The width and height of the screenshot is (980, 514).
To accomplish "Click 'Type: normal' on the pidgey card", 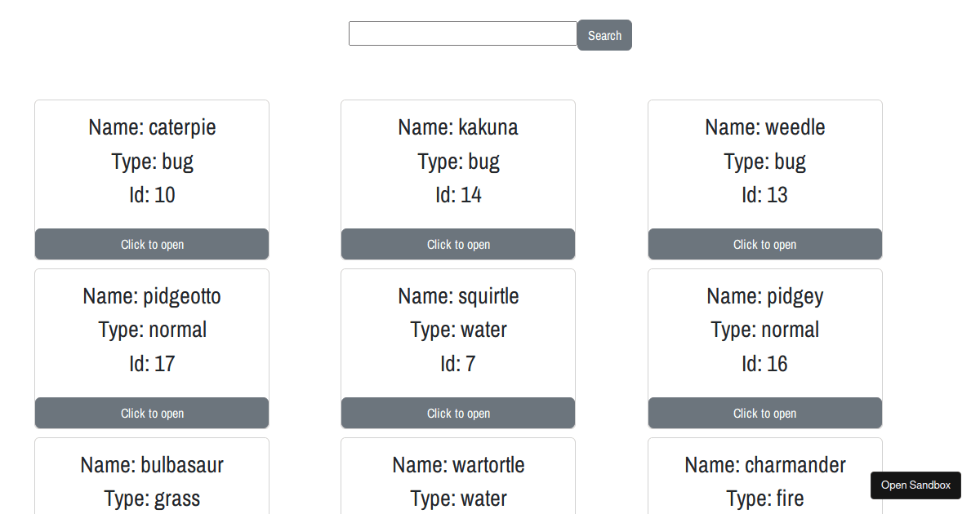I will pos(765,330).
